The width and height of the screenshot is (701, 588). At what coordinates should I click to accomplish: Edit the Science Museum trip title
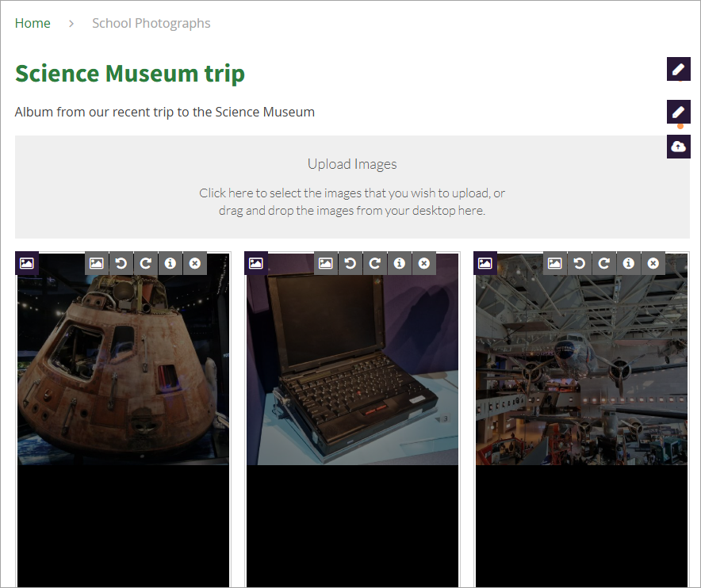click(678, 69)
